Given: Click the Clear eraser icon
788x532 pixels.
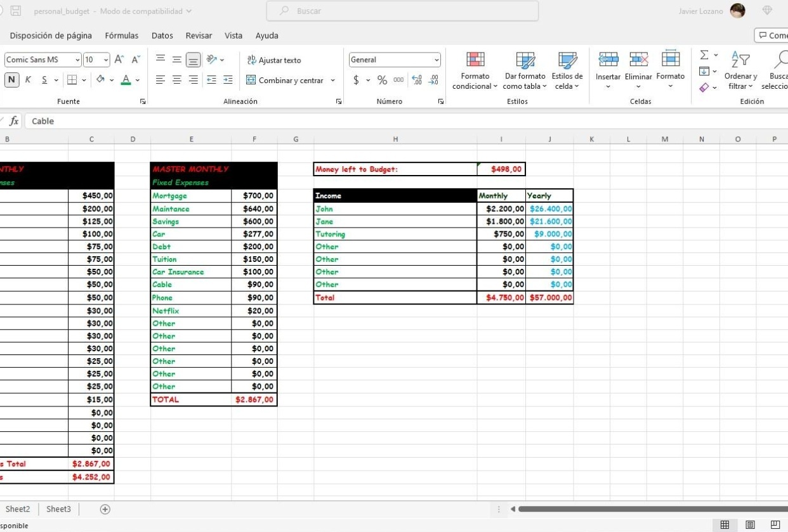Looking at the screenshot, I should (x=704, y=87).
